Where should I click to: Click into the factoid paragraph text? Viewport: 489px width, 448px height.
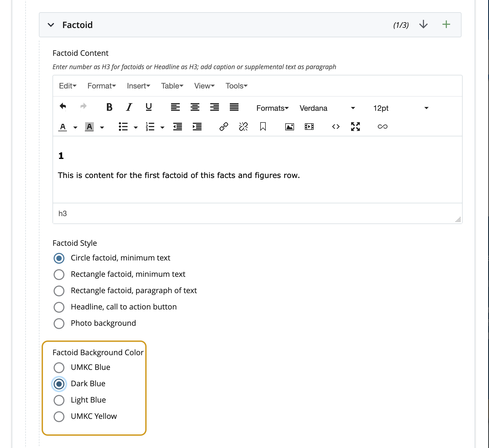click(x=179, y=175)
